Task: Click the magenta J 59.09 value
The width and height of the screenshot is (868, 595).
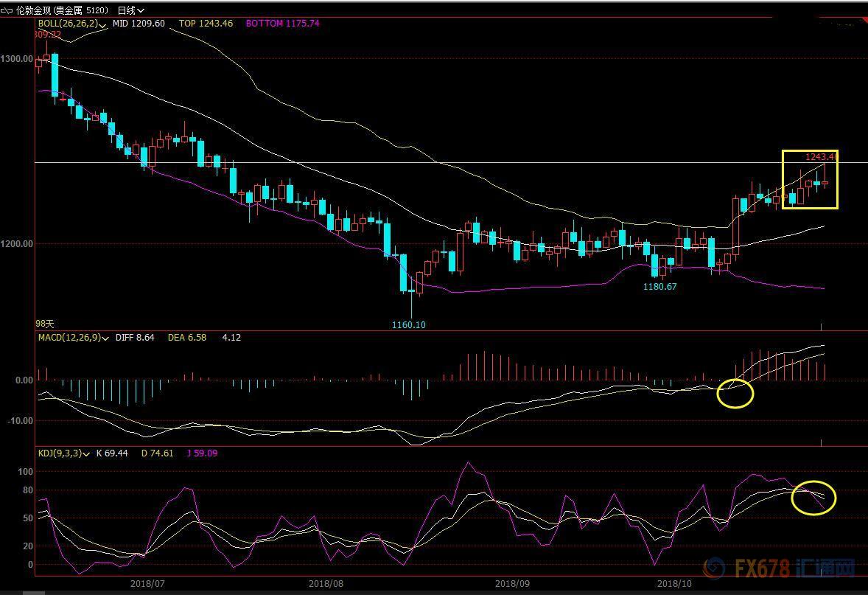Action: [x=200, y=453]
